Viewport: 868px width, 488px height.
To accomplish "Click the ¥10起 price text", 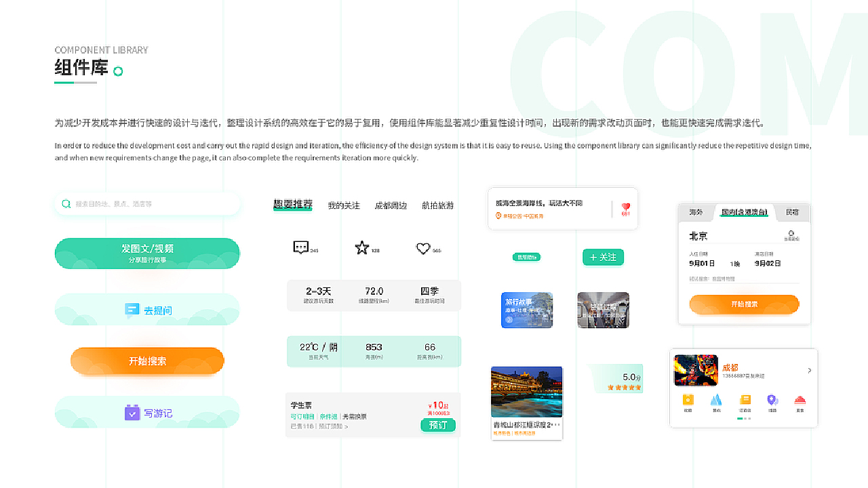I will click(439, 405).
